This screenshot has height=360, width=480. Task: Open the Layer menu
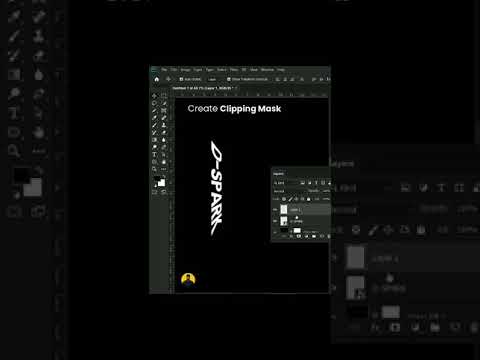tap(198, 70)
